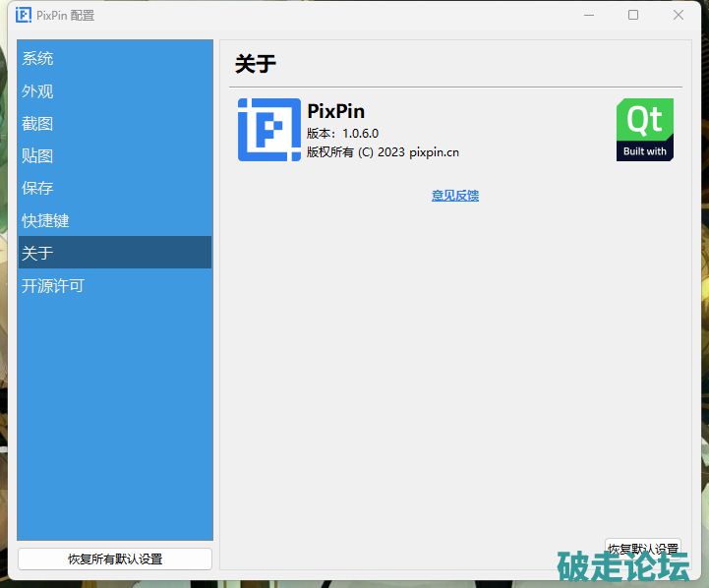Viewport: 709px width, 588px height.
Task: Click the 恢复默认设置 button
Action: [642, 549]
